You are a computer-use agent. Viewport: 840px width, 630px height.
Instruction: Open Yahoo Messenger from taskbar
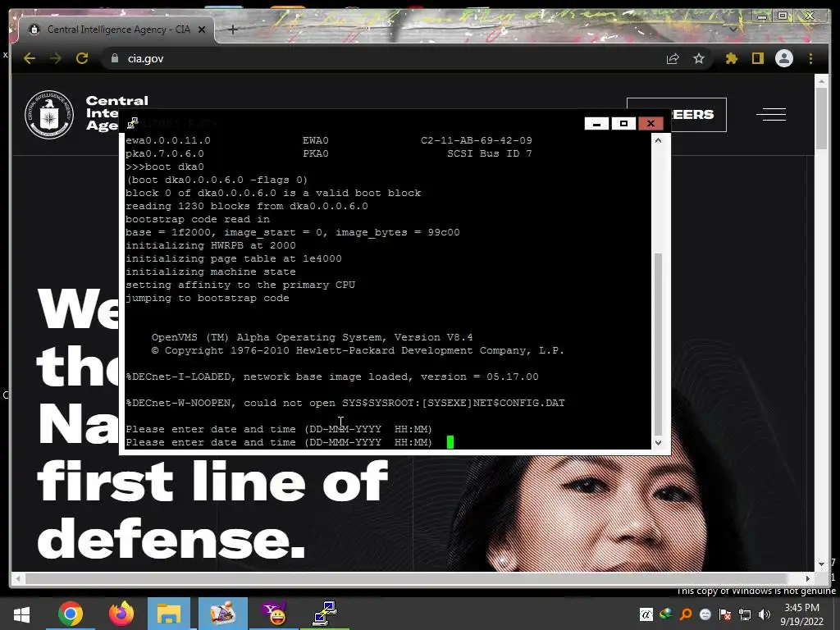pos(274,614)
